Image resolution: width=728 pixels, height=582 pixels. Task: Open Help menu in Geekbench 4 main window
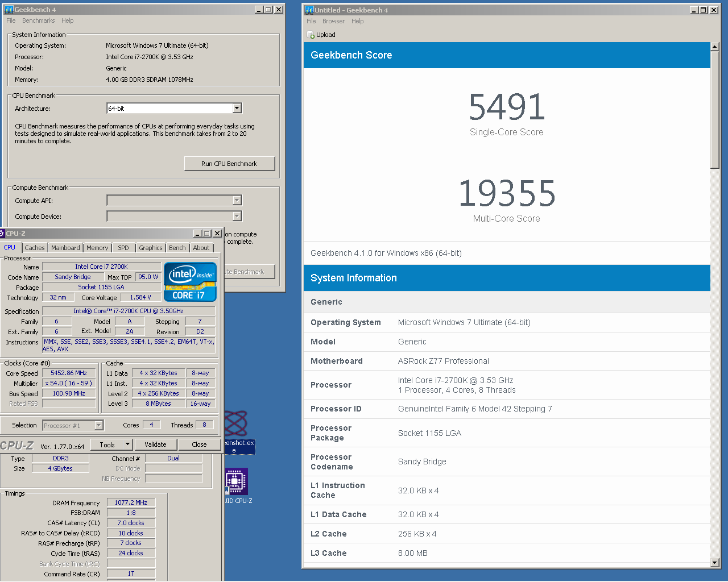tap(68, 20)
